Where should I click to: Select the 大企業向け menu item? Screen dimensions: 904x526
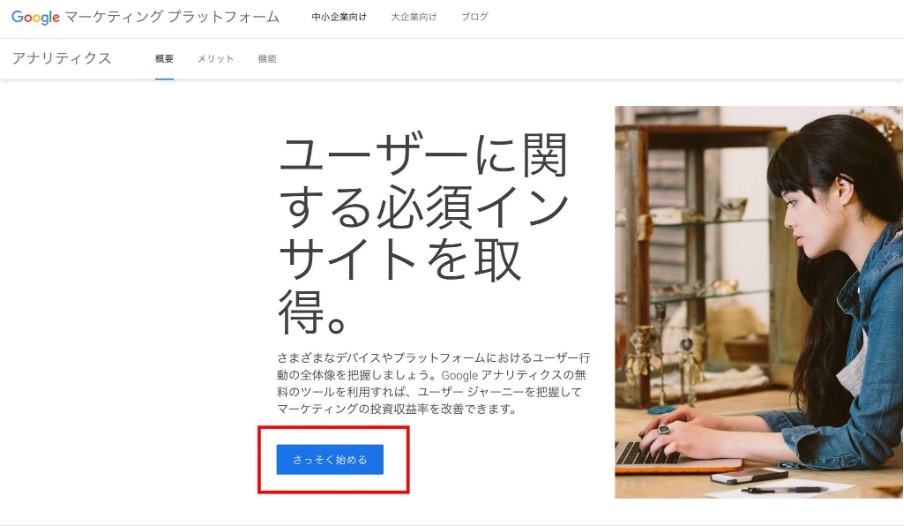tap(413, 17)
